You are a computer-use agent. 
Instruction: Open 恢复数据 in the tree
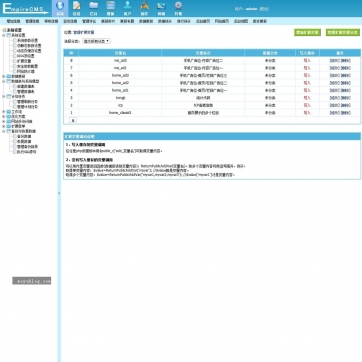point(24,141)
